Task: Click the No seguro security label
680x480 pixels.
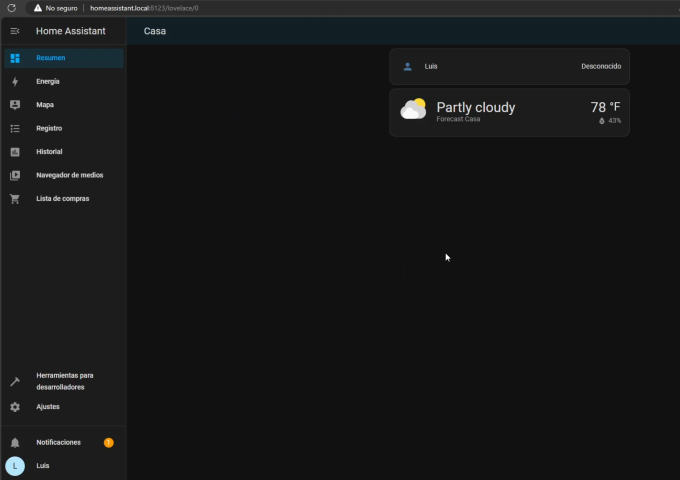Action: [62, 8]
